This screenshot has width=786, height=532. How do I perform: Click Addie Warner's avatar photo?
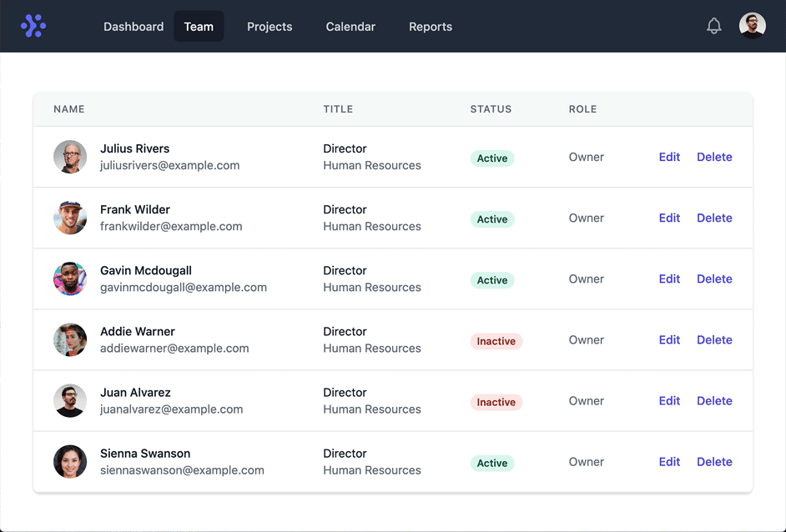pyautogui.click(x=70, y=339)
